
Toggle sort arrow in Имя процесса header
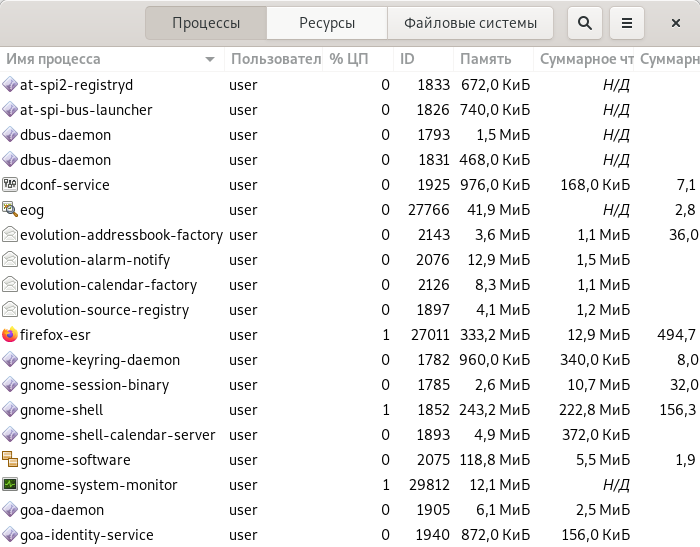[210, 60]
